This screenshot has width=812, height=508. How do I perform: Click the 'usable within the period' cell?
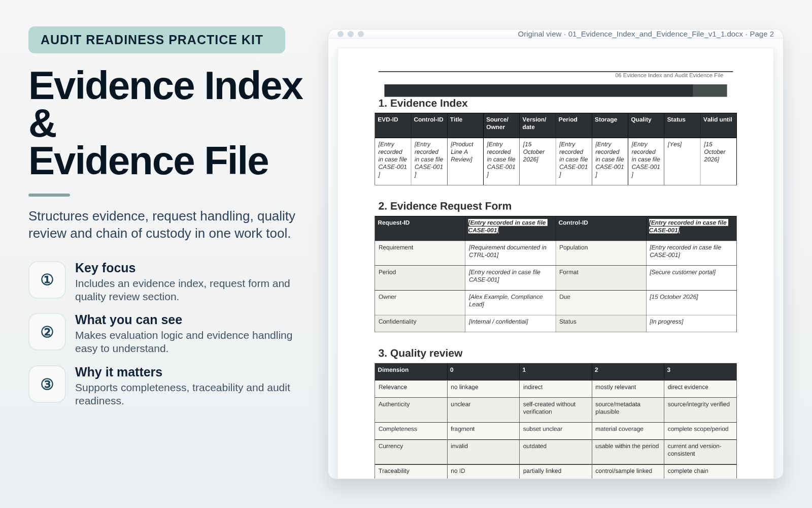click(628, 452)
